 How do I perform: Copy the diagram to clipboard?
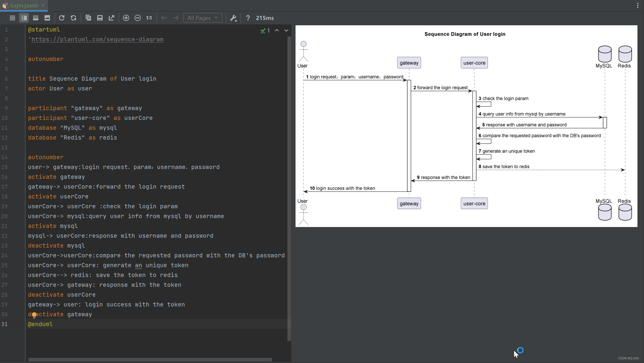[88, 18]
